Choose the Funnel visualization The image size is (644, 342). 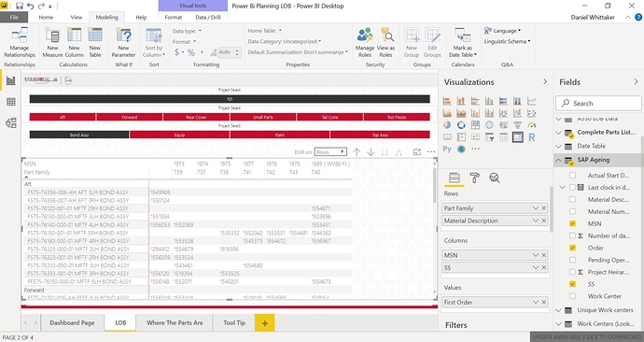[517, 124]
